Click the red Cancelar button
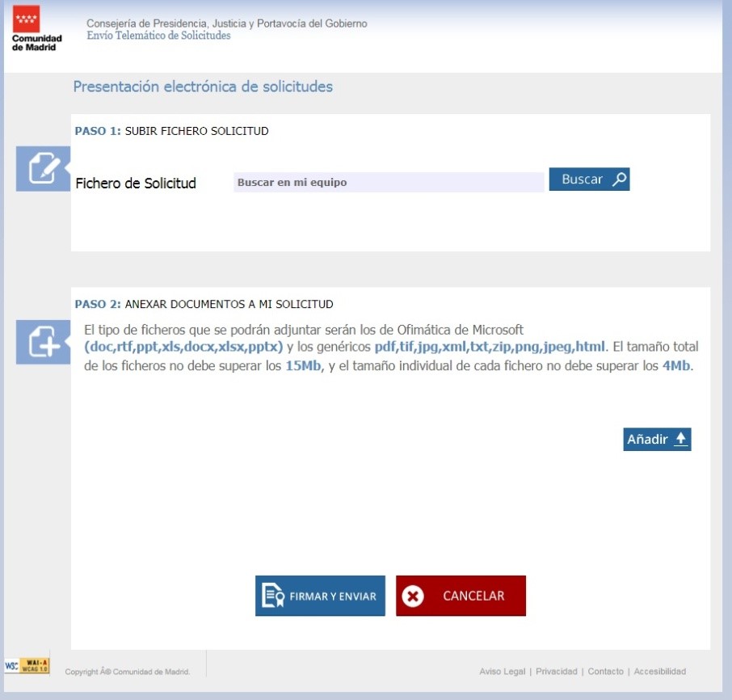Screen dimensions: 732x700 point(461,596)
